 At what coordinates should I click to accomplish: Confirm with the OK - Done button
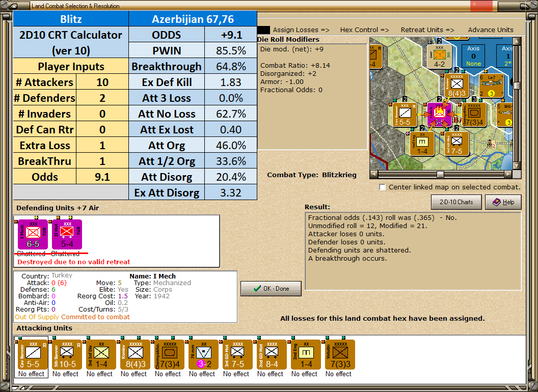(271, 289)
